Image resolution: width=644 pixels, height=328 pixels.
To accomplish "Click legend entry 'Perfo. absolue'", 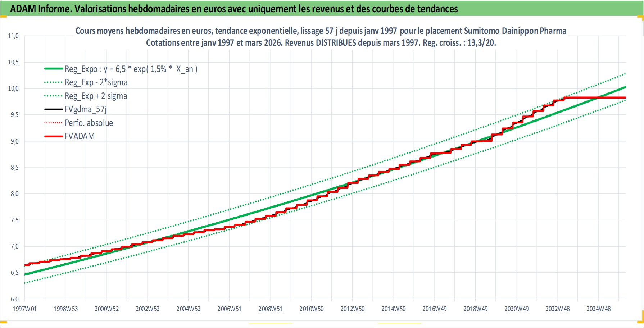I will tap(89, 123).
